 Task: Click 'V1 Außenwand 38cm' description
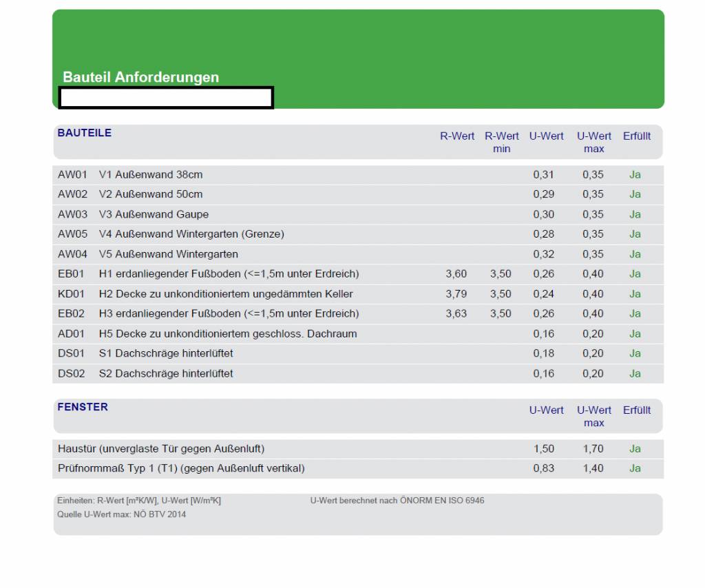point(151,174)
